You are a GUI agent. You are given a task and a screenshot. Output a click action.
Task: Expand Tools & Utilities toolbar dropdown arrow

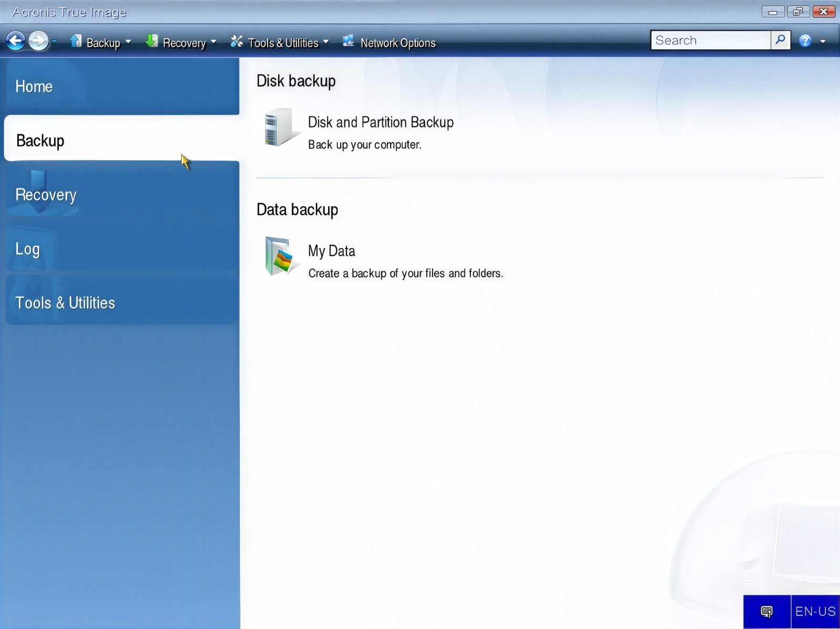[x=325, y=41]
